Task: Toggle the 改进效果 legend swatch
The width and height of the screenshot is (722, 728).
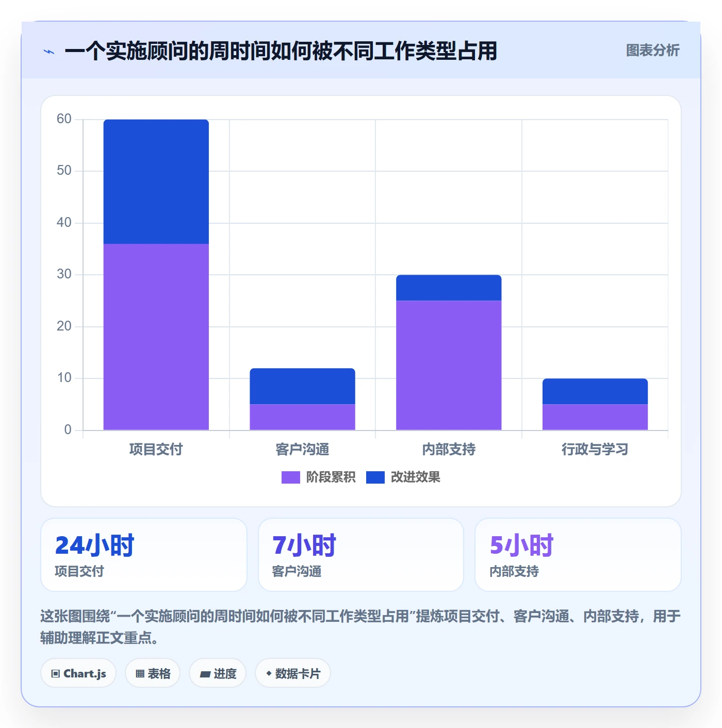Action: click(375, 477)
